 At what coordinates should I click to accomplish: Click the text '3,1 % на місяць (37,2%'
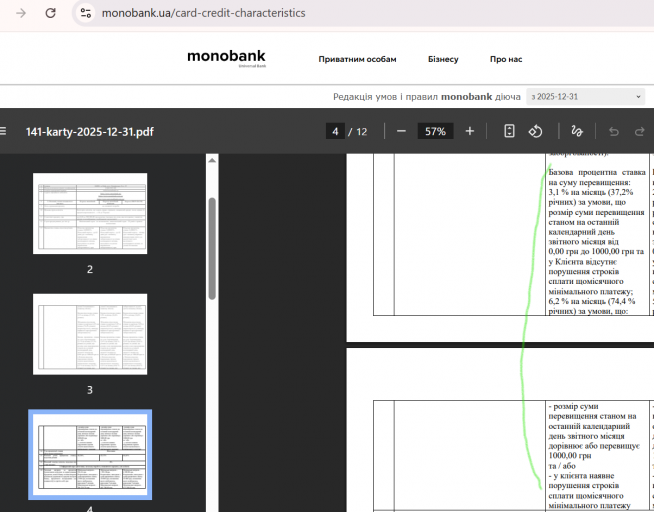click(591, 192)
